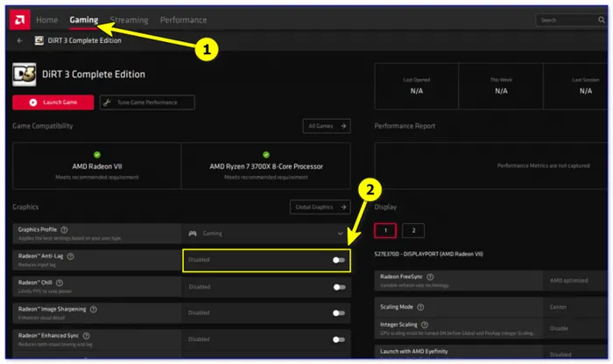613x364 pixels.
Task: Open the Home tab
Action: pyautogui.click(x=47, y=20)
